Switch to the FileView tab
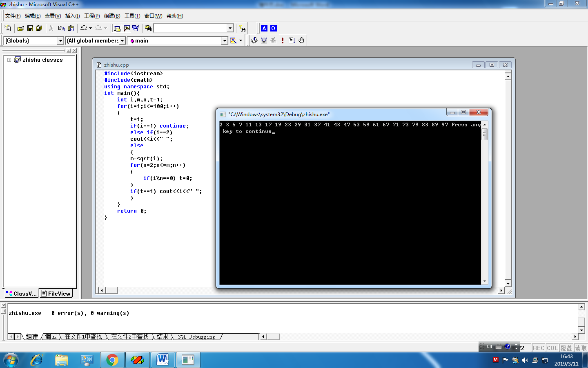 pyautogui.click(x=56, y=294)
